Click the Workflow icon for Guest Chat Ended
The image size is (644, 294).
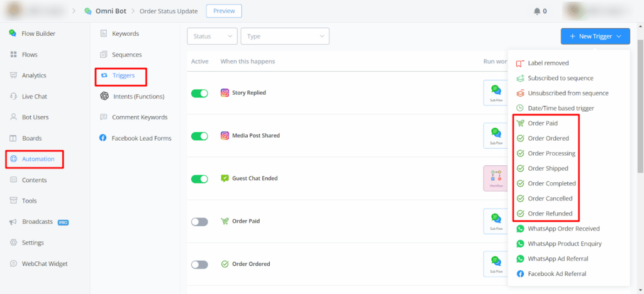[496, 178]
